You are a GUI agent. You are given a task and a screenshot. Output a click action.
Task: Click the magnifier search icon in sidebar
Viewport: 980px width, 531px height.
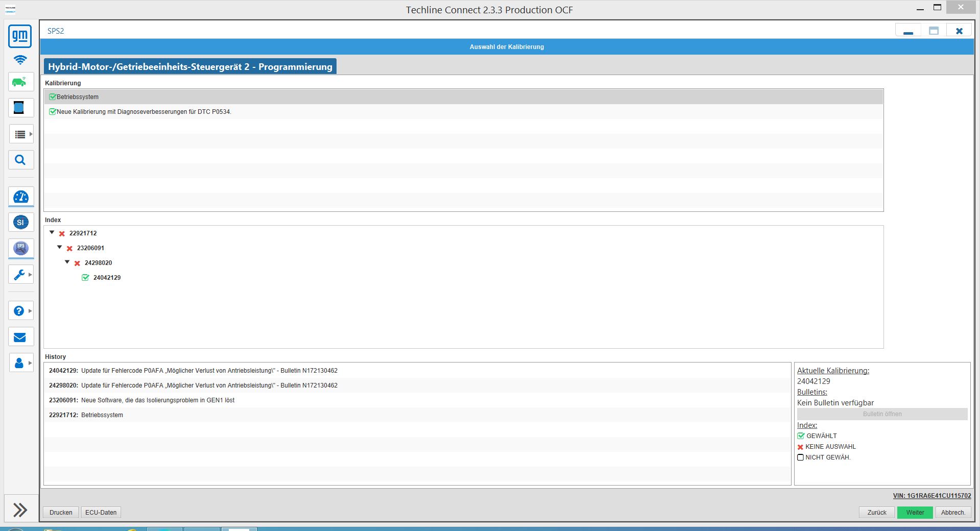[x=20, y=160]
